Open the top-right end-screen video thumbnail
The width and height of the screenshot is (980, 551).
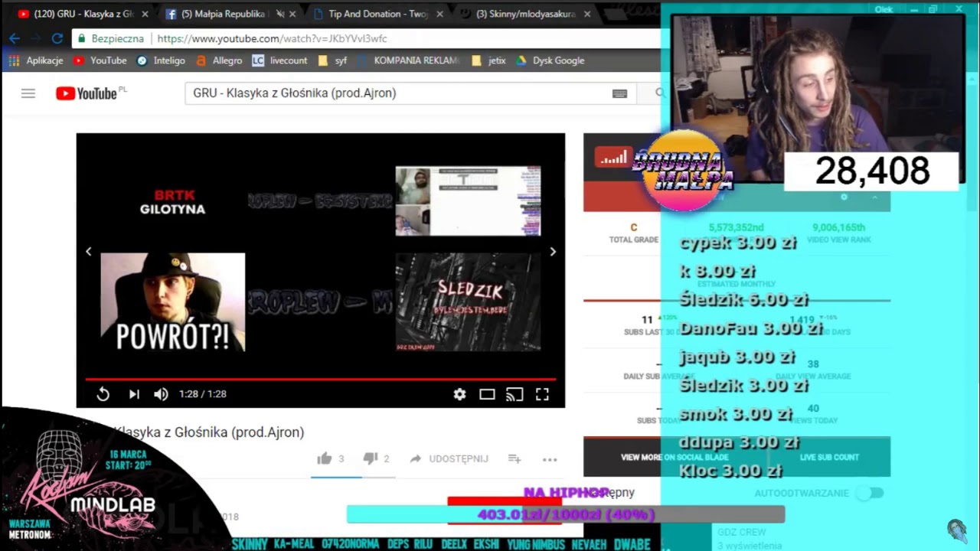pos(468,201)
